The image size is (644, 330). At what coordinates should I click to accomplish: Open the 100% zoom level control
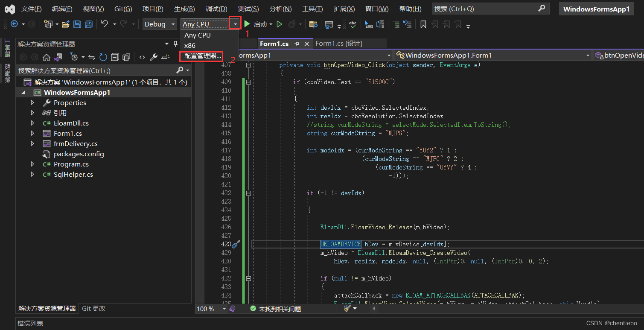click(208, 308)
